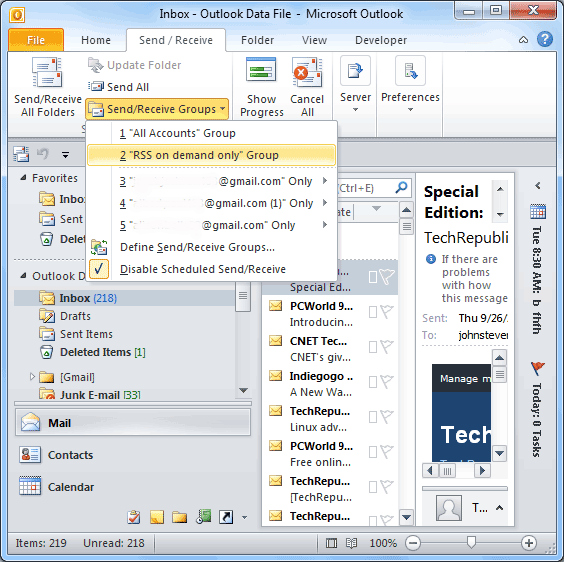Screen dimensions: 564x562
Task: Open Notes navigation icon
Action: click(x=157, y=517)
